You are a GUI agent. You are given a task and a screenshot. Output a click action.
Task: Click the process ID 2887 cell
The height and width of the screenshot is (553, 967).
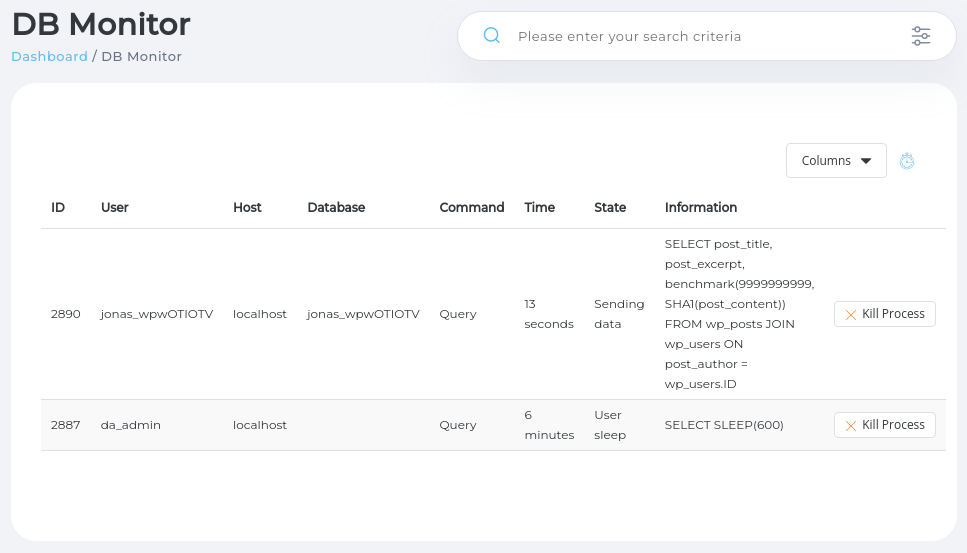pos(65,425)
